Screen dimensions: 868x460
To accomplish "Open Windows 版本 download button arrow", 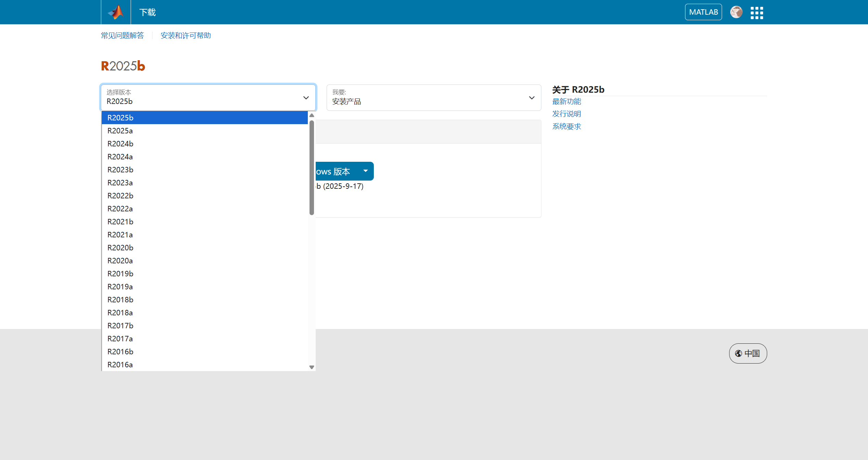I will coord(365,171).
